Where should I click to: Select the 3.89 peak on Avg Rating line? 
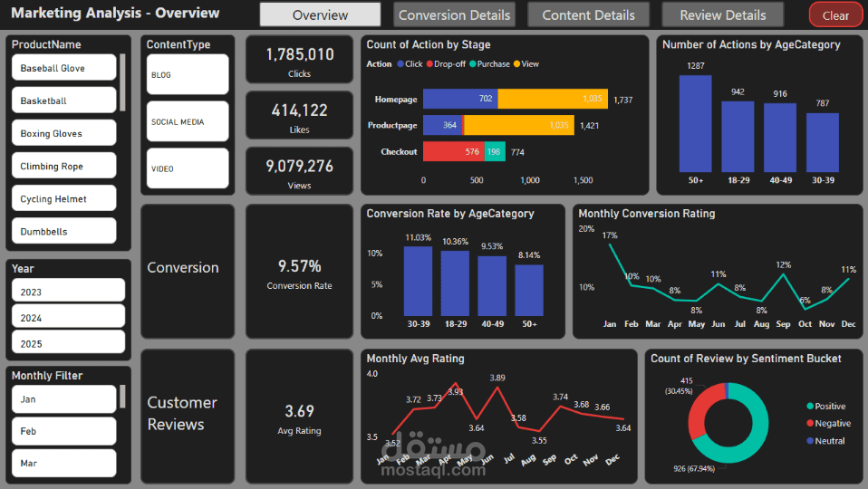click(x=497, y=387)
